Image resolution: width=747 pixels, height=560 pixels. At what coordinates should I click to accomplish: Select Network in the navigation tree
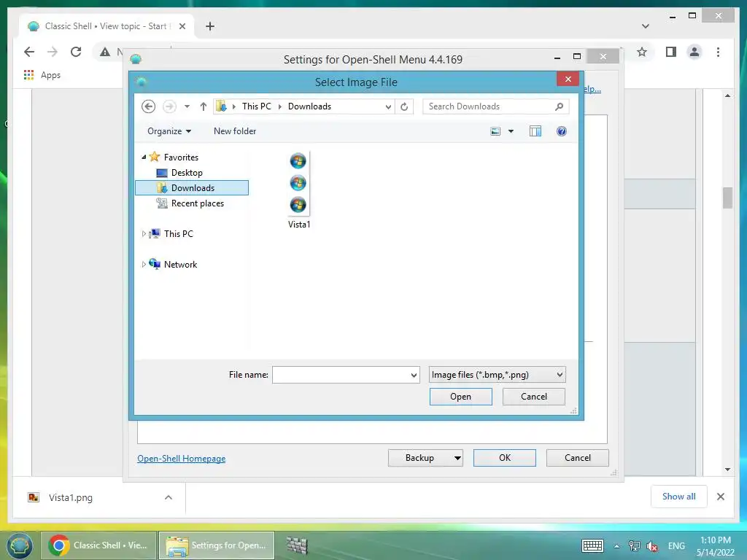[181, 264]
